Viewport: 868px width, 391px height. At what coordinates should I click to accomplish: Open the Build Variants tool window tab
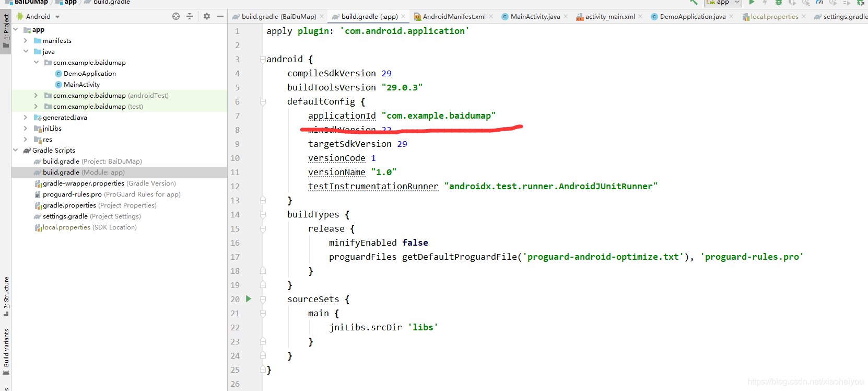pyautogui.click(x=6, y=352)
